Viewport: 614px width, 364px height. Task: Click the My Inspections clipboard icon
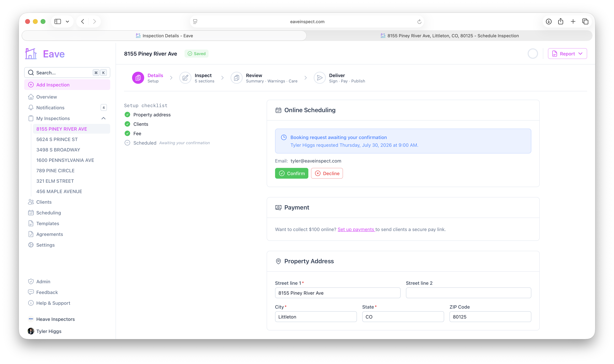31,119
